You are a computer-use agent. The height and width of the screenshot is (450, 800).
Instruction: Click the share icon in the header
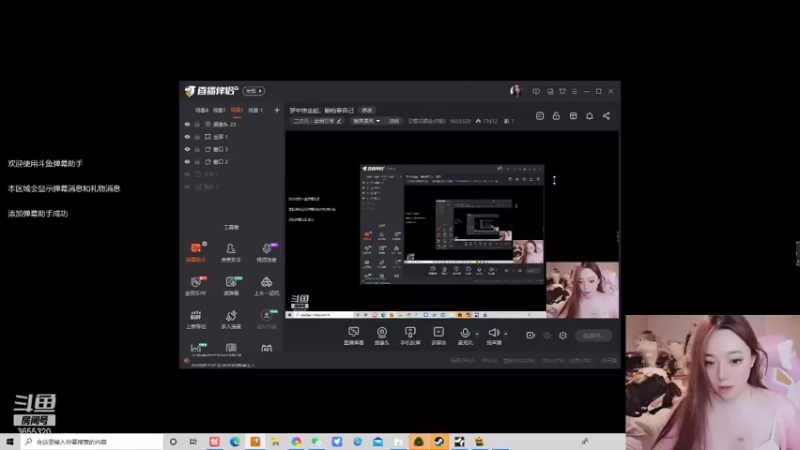pyautogui.click(x=606, y=116)
